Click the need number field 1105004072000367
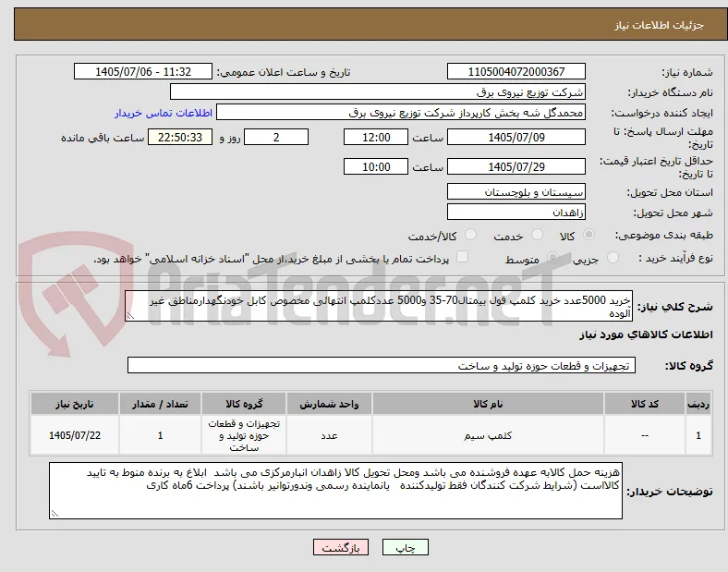Image resolution: width=728 pixels, height=572 pixels. (x=516, y=71)
